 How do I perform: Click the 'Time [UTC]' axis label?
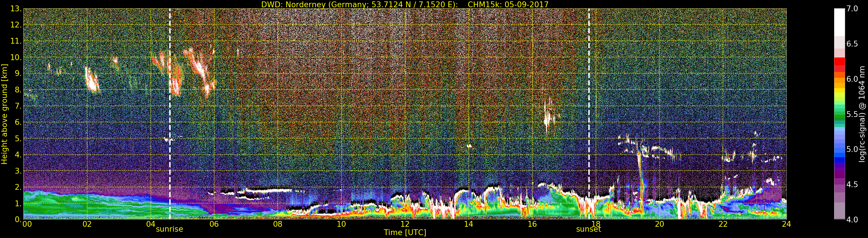point(405,233)
